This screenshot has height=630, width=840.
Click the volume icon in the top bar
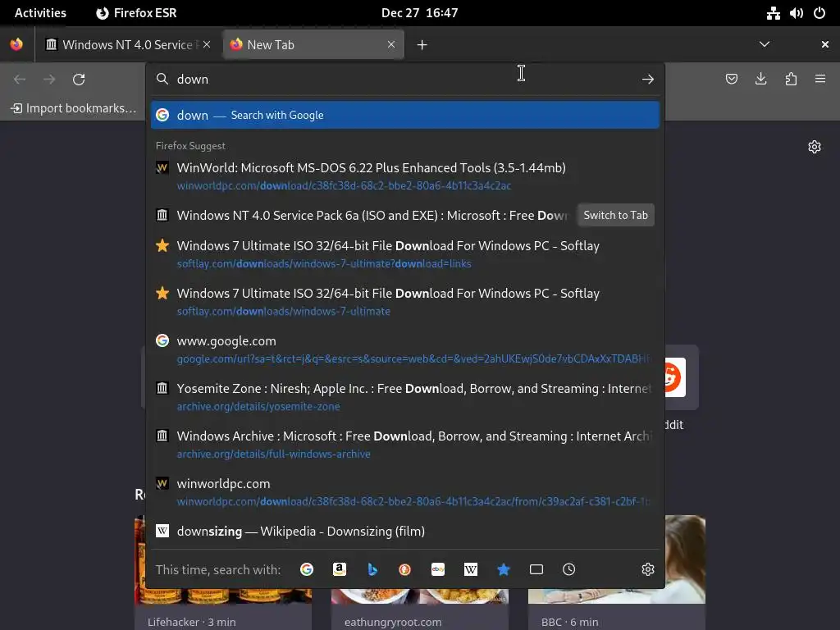coord(796,13)
